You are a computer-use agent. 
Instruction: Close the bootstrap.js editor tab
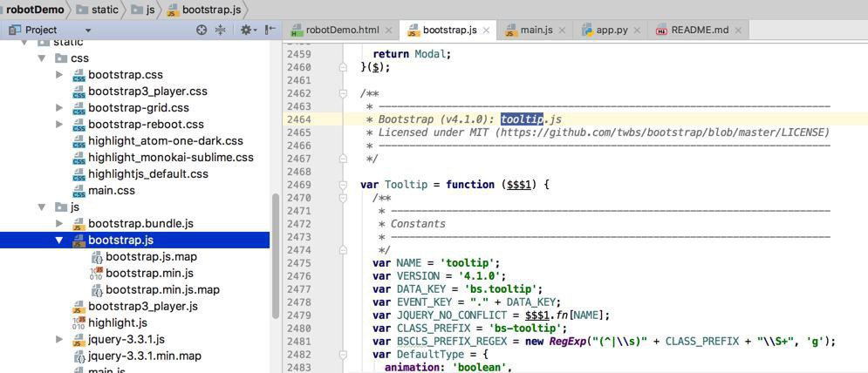[486, 31]
